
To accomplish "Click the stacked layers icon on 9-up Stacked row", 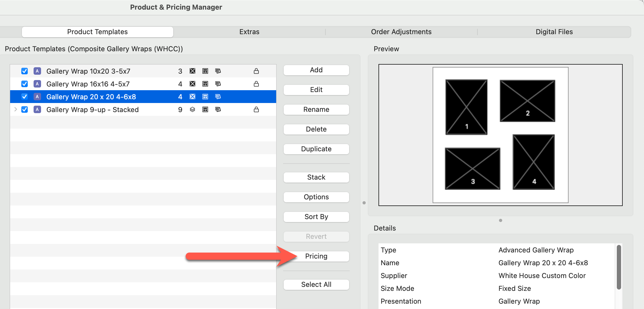I will 192,109.
